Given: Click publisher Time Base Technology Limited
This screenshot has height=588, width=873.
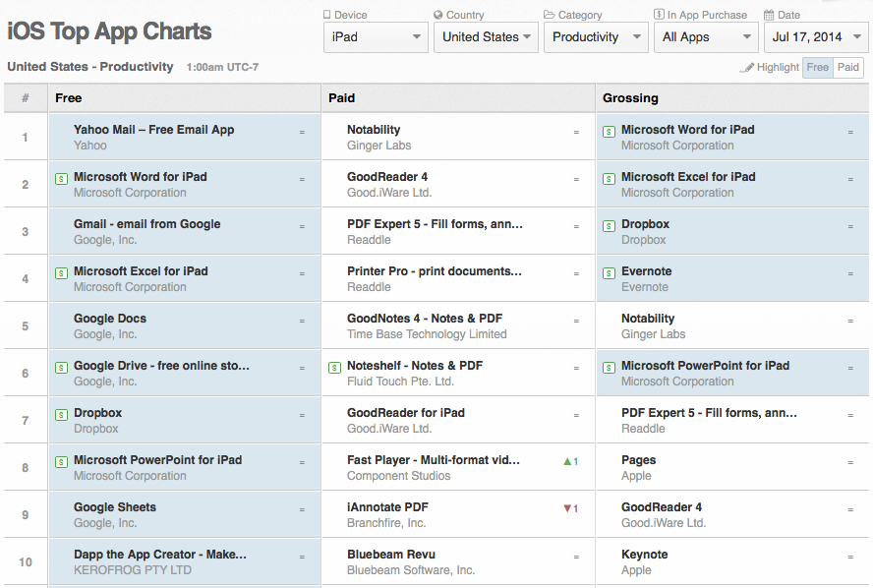Looking at the screenshot, I should pos(427,334).
